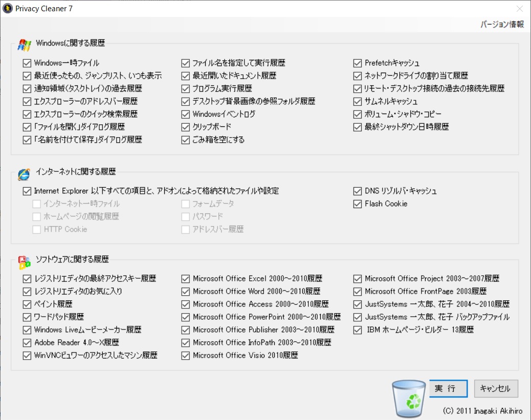Uncheck ファイル名を指定して実行履歴
This screenshot has width=531, height=420.
[185, 63]
